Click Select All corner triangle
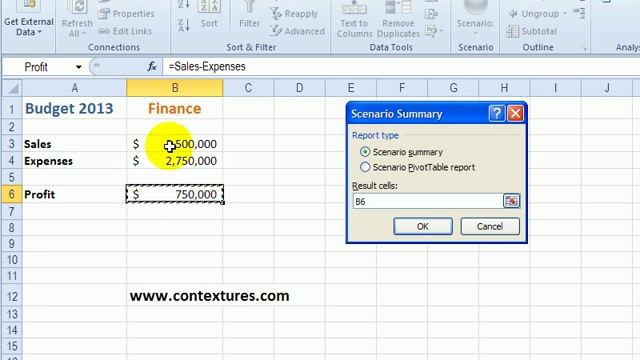Viewport: 640px width, 360px height. coord(12,88)
